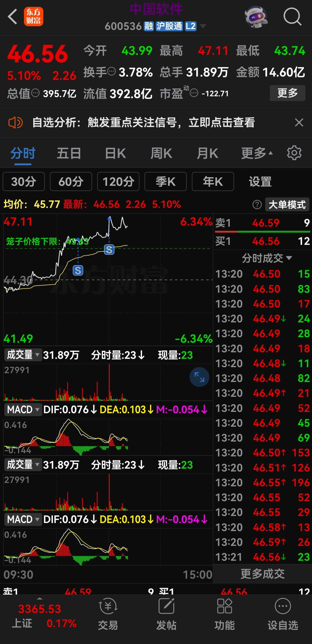The image size is (312, 644).
Task: Open 更多成交 trade list link
Action: point(263,573)
